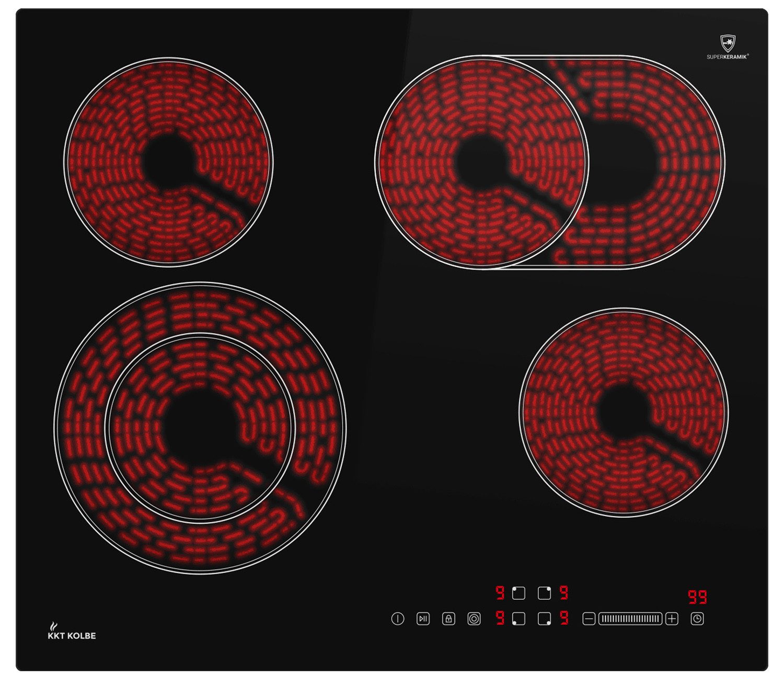Viewport: 784px width, 679px height.
Task: Touch the top-left round heating zone
Action: 168,162
